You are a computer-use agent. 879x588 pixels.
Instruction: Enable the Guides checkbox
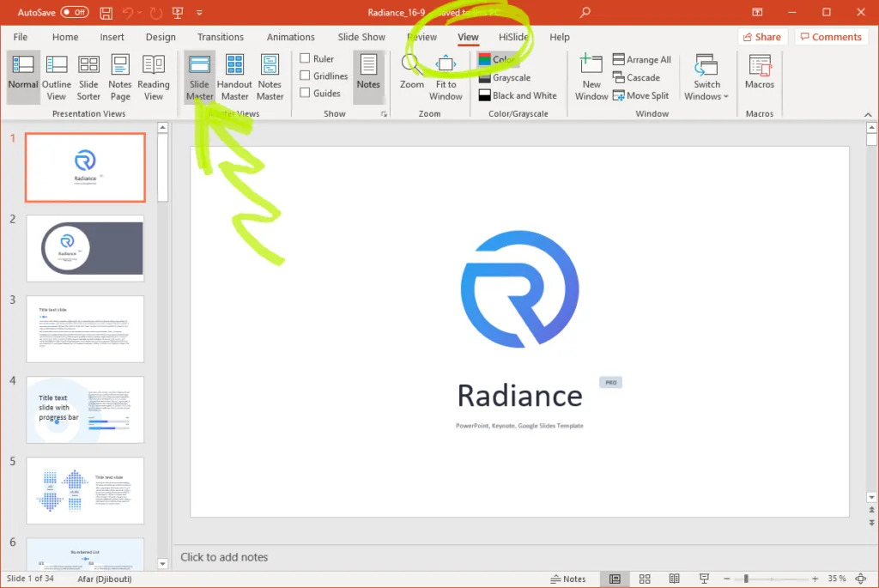305,93
